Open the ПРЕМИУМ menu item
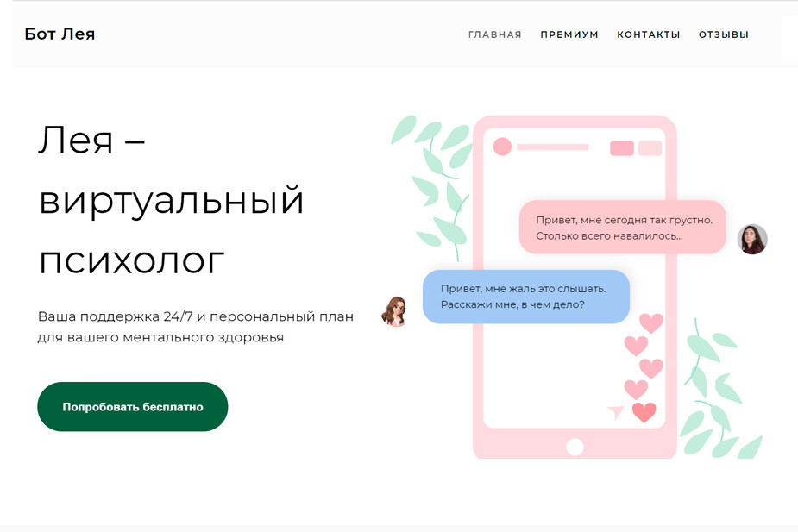The height and width of the screenshot is (532, 798). (x=569, y=34)
